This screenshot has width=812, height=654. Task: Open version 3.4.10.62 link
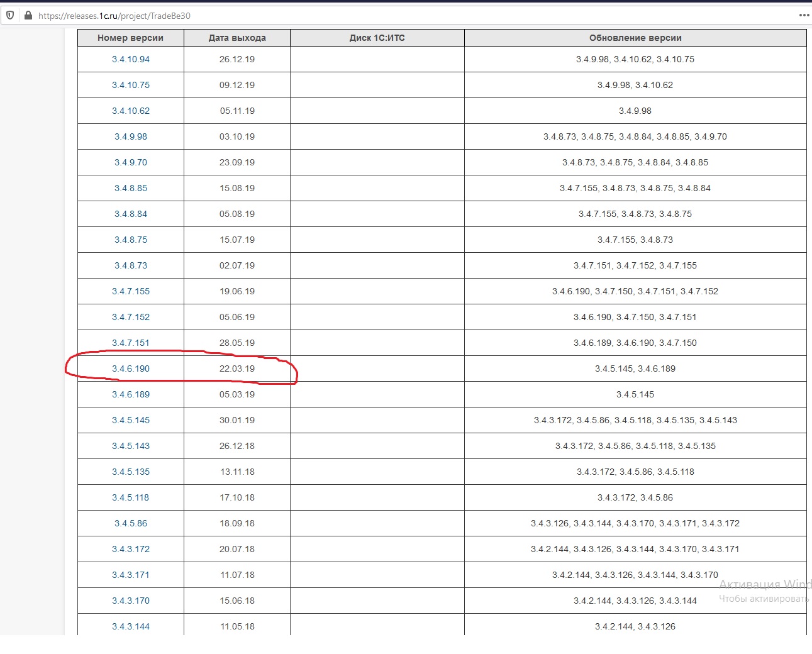click(x=131, y=111)
